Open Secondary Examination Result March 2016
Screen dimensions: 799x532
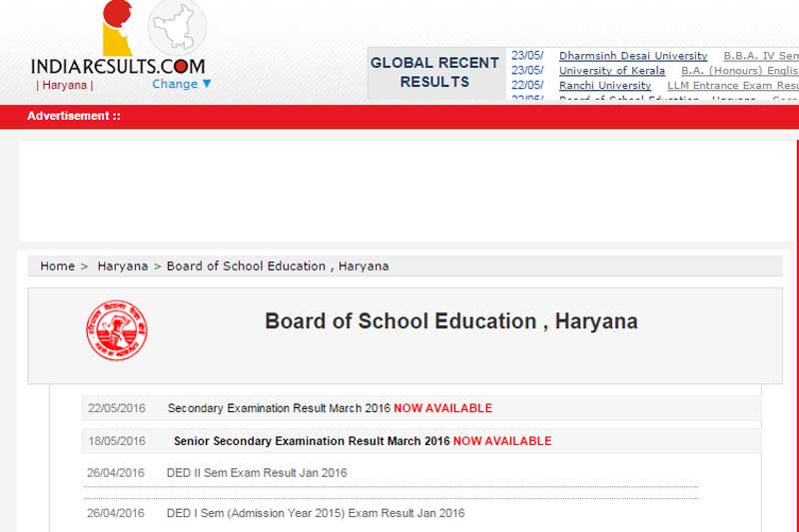[x=330, y=408]
